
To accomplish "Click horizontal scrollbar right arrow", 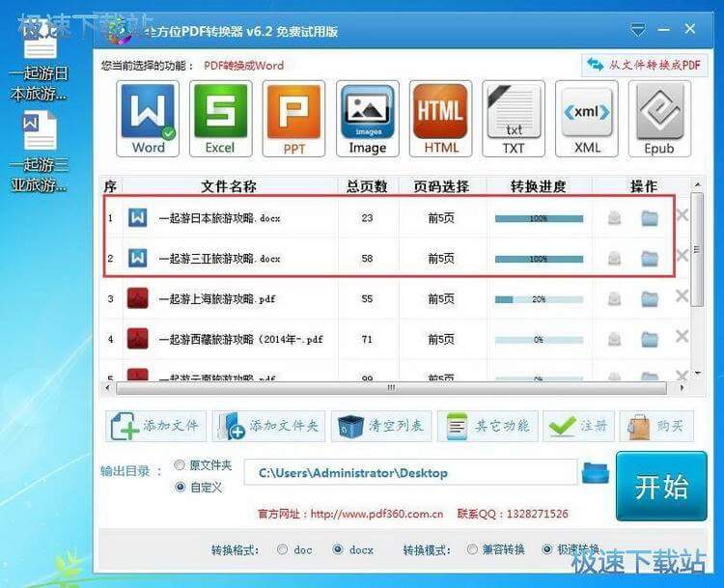I will tap(682, 388).
